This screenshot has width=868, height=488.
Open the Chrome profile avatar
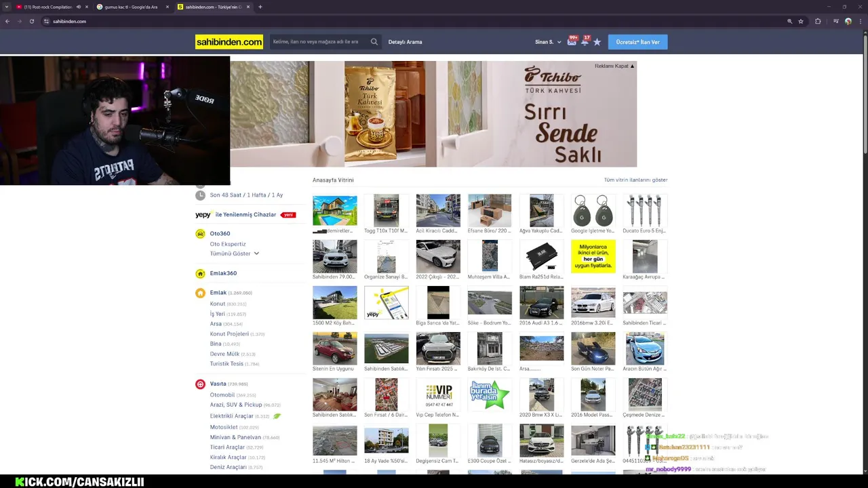click(848, 21)
